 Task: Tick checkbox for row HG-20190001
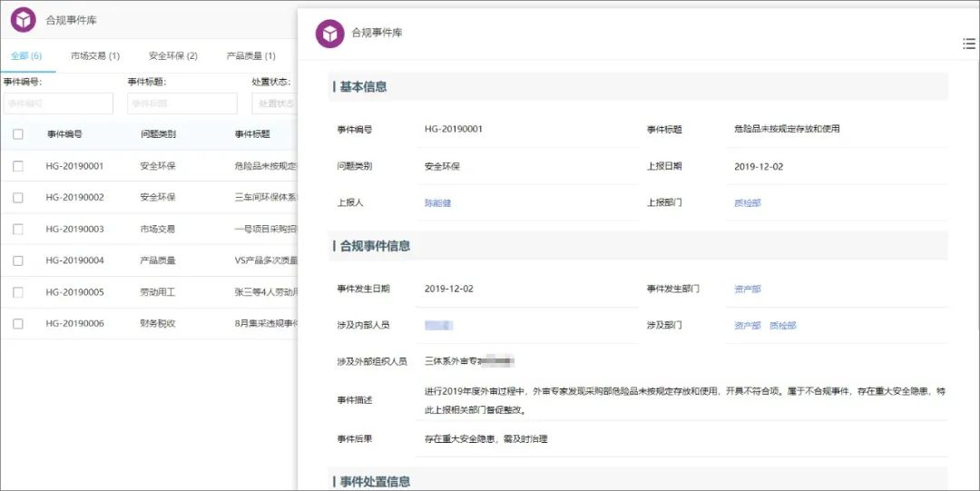(x=18, y=166)
